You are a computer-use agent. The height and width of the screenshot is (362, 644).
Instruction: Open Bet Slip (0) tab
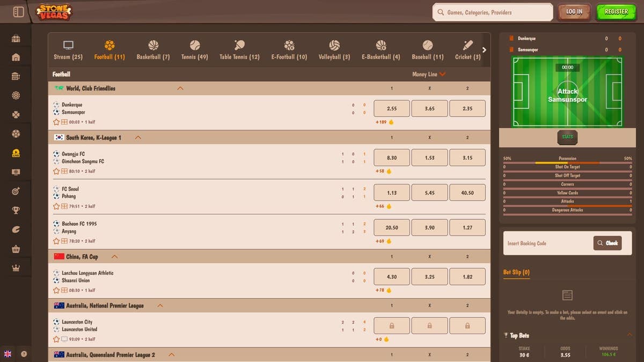(x=516, y=272)
